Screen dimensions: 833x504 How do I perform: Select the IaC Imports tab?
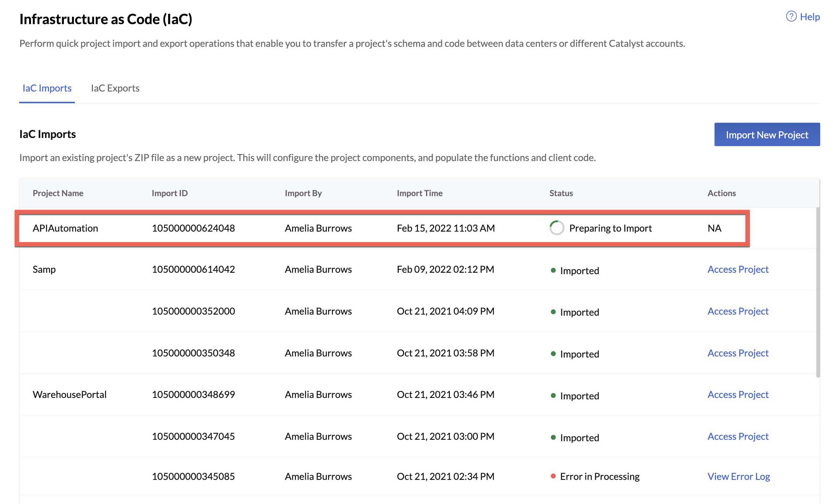tap(47, 88)
